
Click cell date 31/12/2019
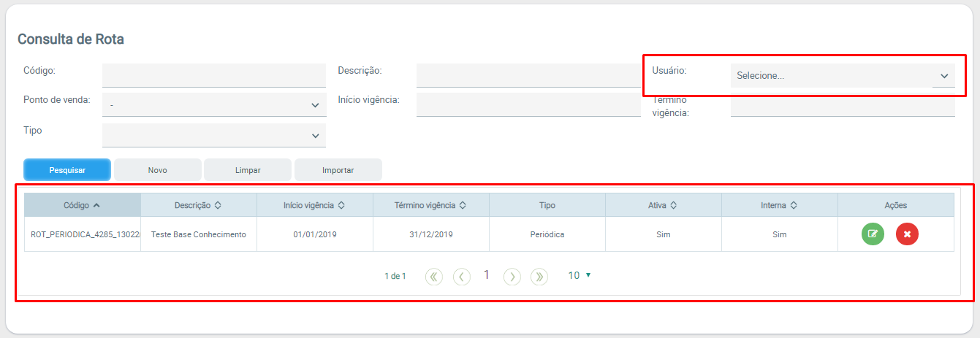[431, 234]
